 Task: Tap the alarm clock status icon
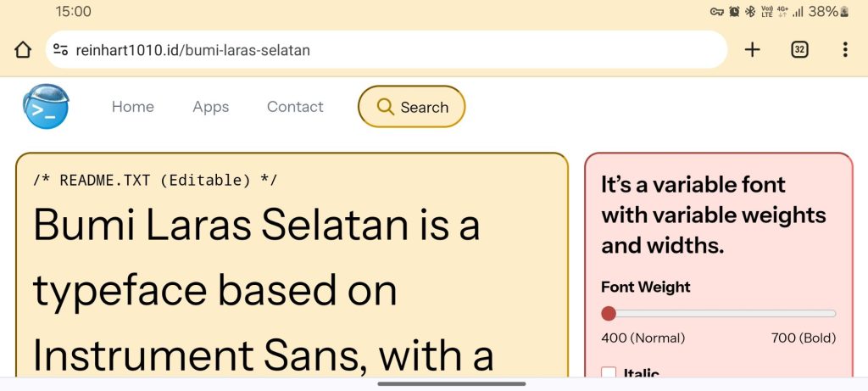tap(734, 12)
